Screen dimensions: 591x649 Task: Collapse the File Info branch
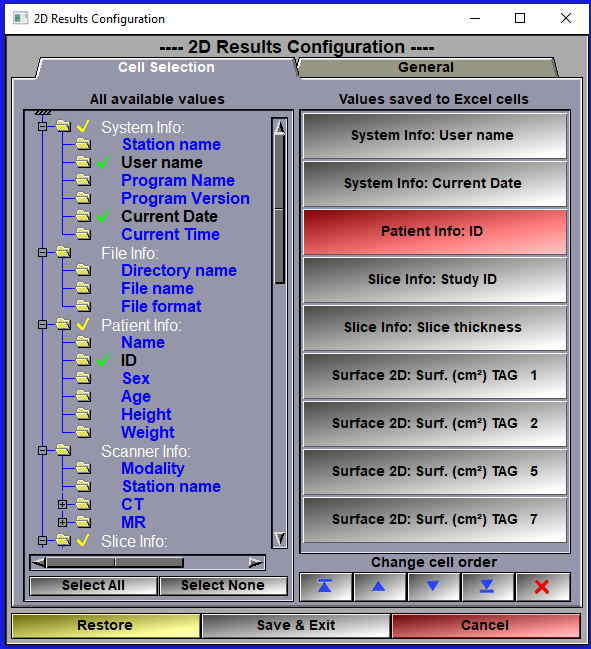[x=42, y=252]
